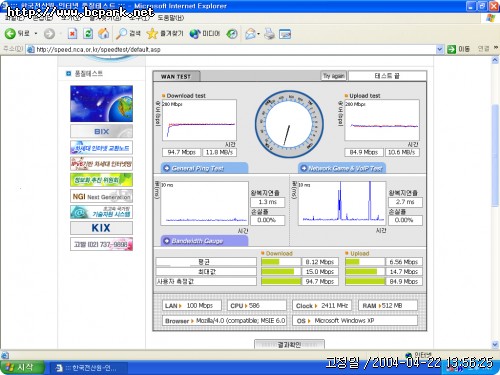Go to Home page via house icon
This screenshot has height=375, width=500.
pyautogui.click(x=104, y=33)
